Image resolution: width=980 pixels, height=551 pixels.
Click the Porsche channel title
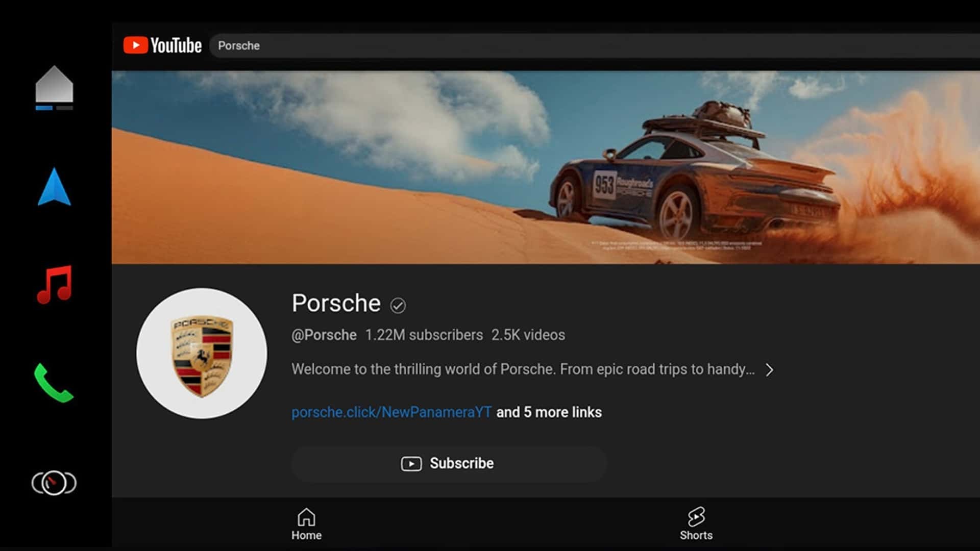tap(336, 304)
